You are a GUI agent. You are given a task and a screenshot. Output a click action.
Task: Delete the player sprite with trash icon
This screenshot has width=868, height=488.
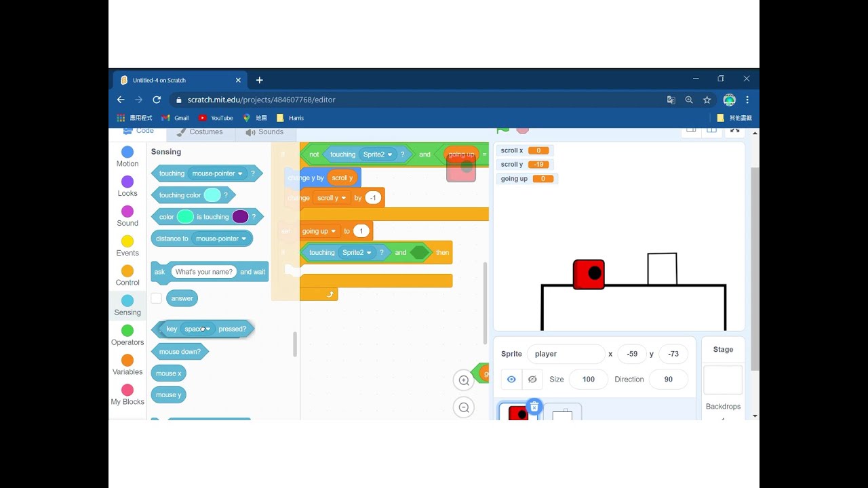click(x=534, y=407)
